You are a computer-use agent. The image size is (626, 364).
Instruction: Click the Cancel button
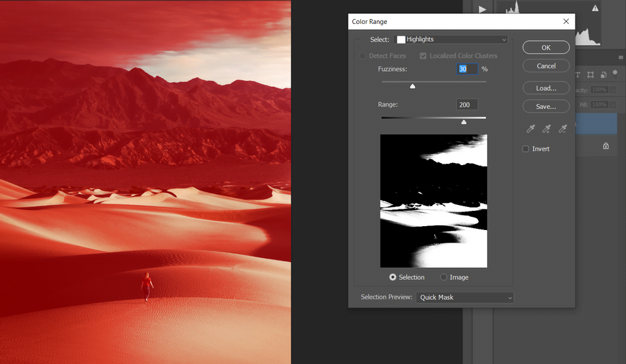pos(546,66)
